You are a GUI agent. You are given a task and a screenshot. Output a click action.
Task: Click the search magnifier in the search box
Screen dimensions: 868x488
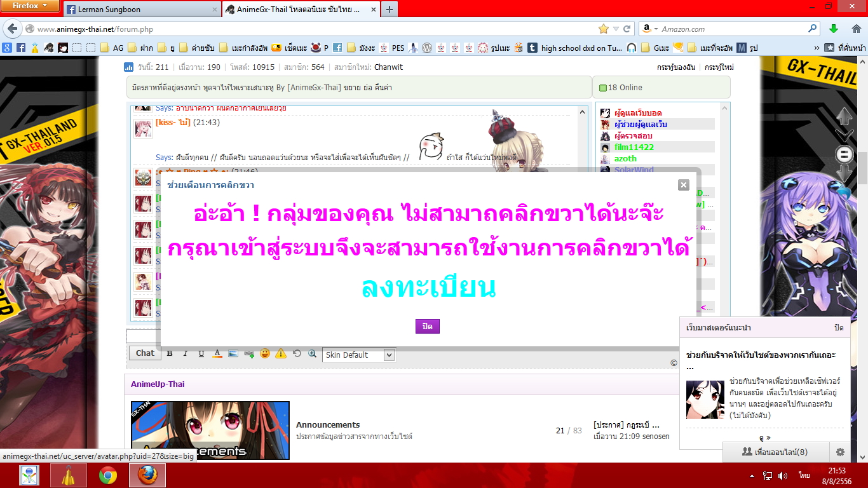pyautogui.click(x=813, y=29)
